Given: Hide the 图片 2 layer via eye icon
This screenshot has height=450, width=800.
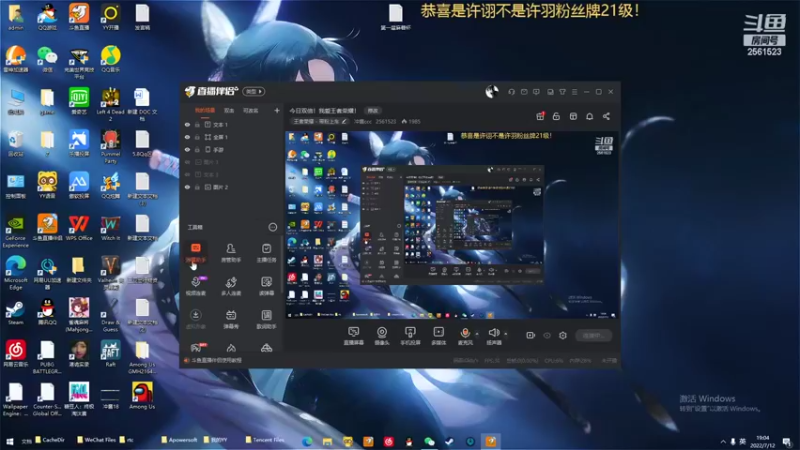Looking at the screenshot, I should (x=187, y=187).
